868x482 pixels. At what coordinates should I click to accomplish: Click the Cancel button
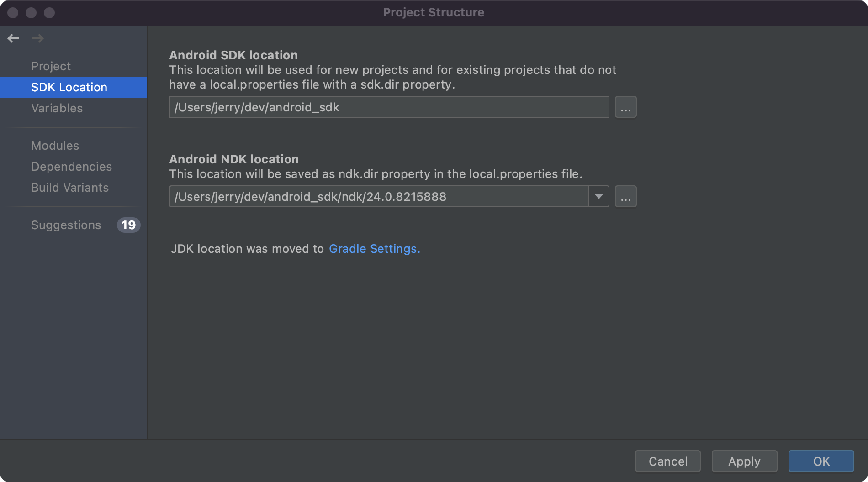(x=667, y=461)
